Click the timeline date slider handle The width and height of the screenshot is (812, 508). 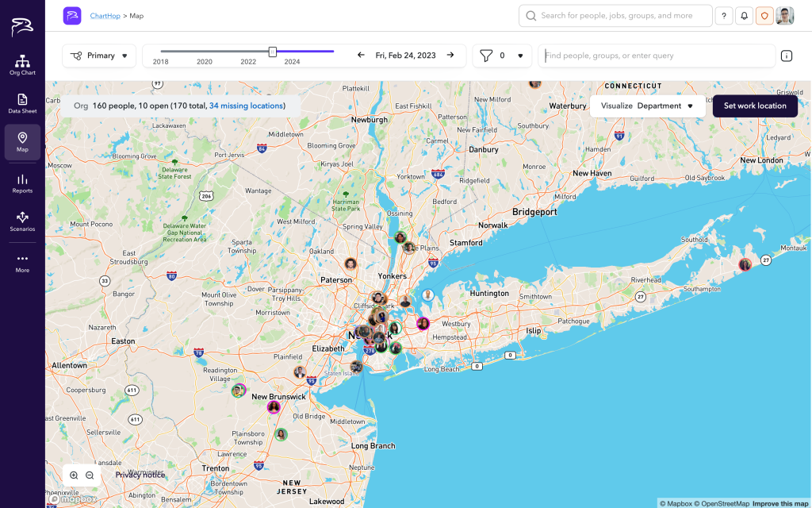pos(273,52)
